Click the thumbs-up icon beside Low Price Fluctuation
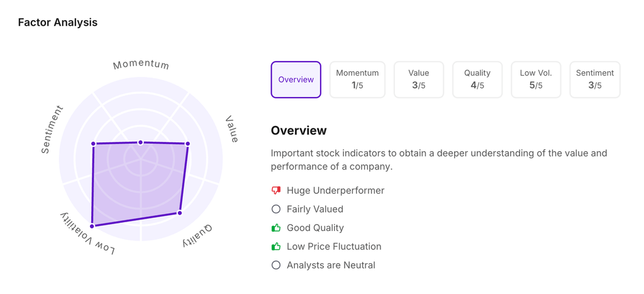The image size is (644, 294). click(275, 246)
